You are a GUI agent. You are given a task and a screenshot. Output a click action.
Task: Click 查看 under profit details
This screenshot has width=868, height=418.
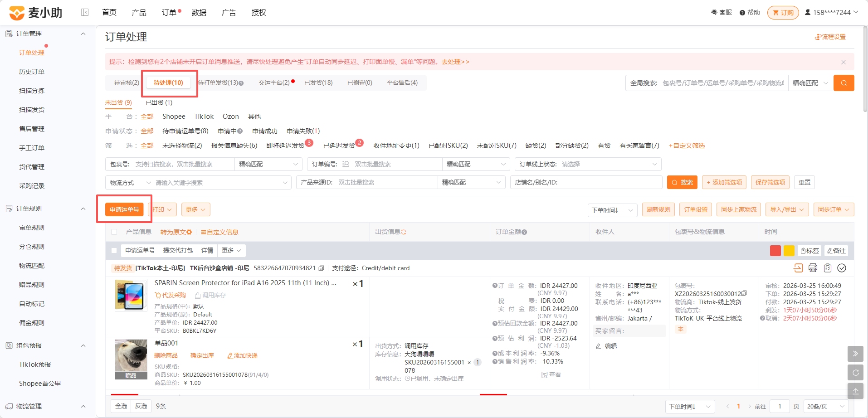point(551,374)
